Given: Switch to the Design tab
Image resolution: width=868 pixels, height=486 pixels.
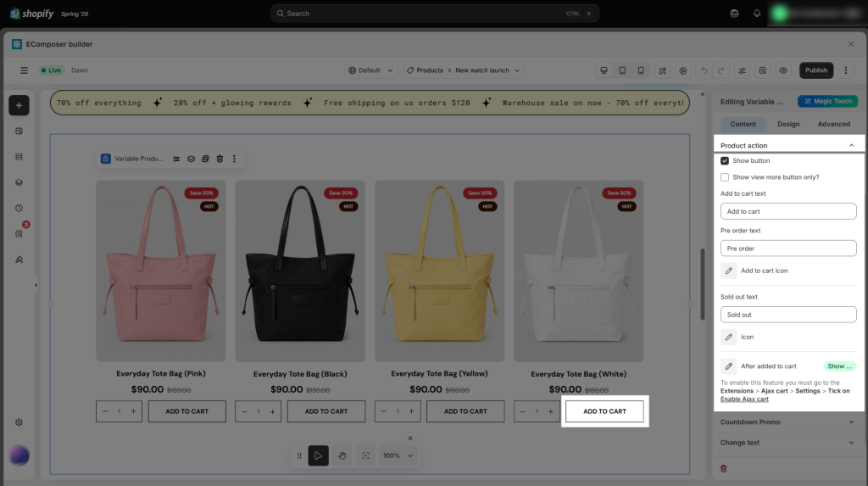Looking at the screenshot, I should pyautogui.click(x=788, y=124).
